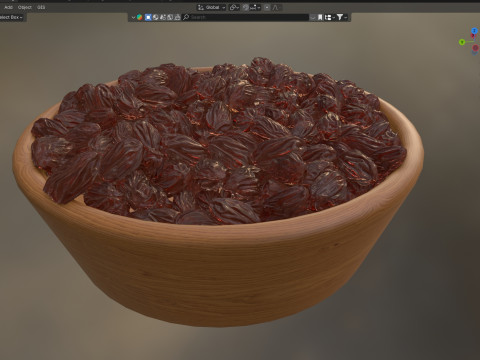Screen dimensions: 480x360
Task: Open the GIS menu
Action: click(x=41, y=7)
